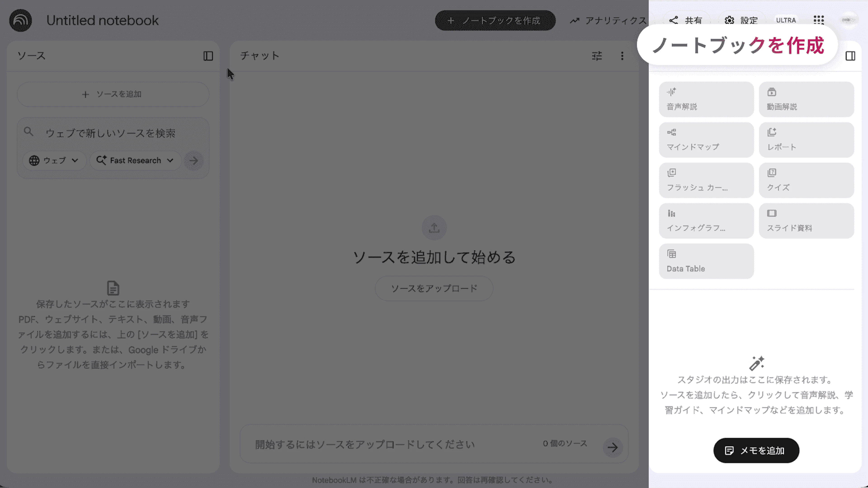Open アナリティクス analytics
868x488 pixels.
608,21
